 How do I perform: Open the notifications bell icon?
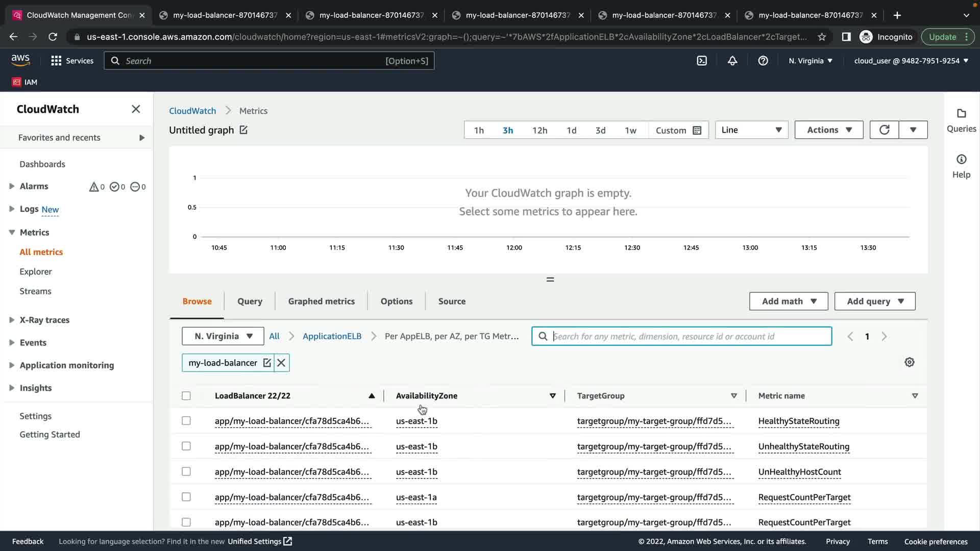(x=732, y=61)
